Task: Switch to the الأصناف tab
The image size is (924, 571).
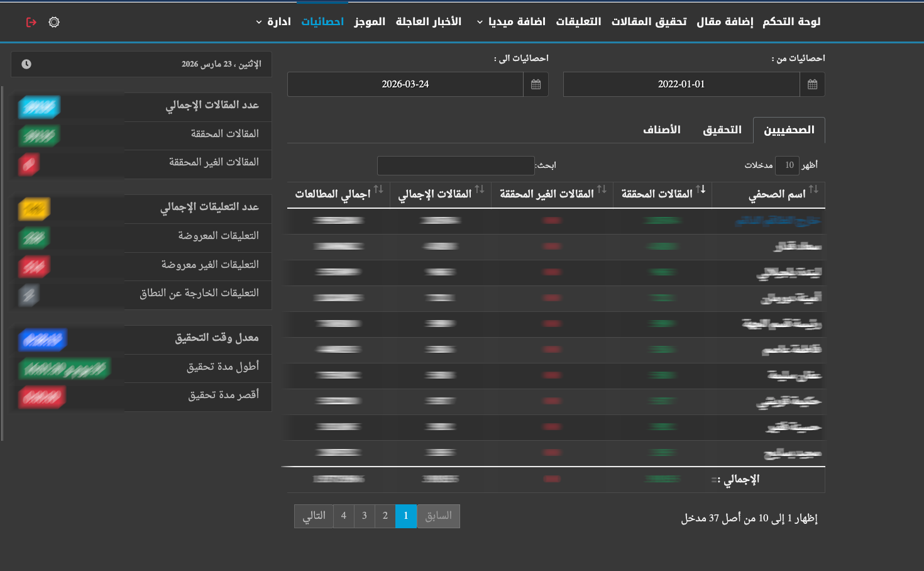Action: pyautogui.click(x=661, y=130)
